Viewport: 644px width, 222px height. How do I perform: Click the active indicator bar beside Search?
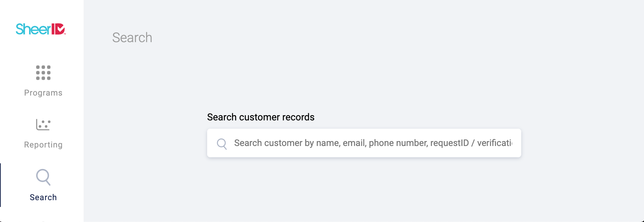(0, 185)
